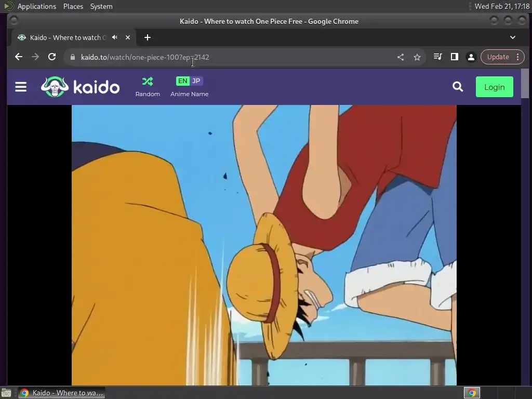
Task: Open a new tab
Action: (x=147, y=37)
